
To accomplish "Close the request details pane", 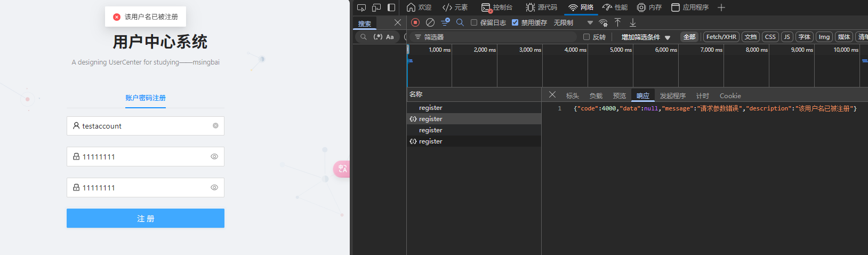I will (x=552, y=94).
